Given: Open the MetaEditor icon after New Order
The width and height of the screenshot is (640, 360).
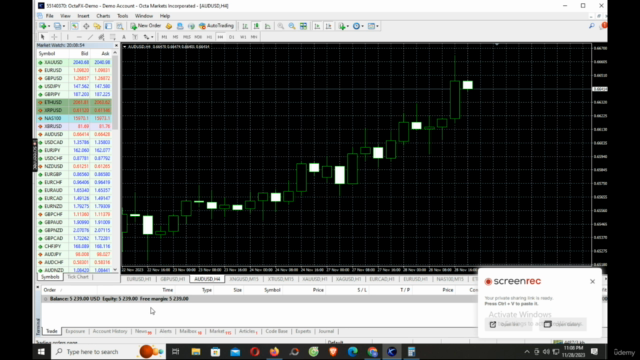Looking at the screenshot, I should (169, 26).
